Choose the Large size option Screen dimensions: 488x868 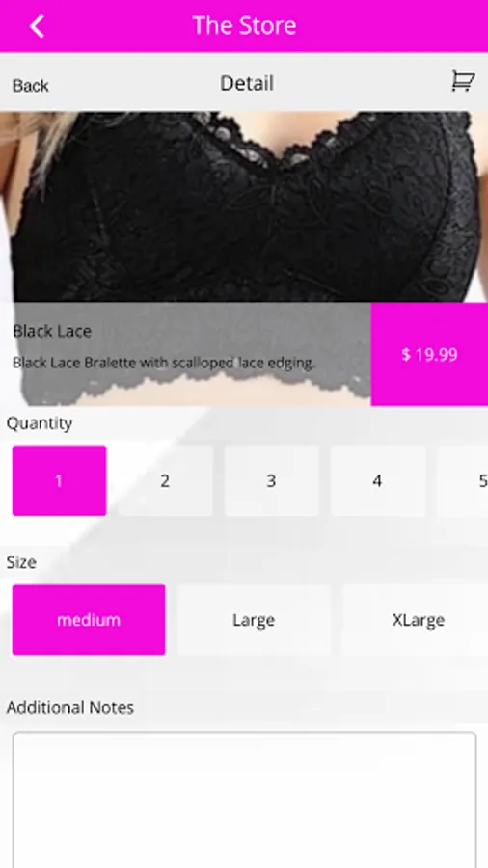[254, 620]
